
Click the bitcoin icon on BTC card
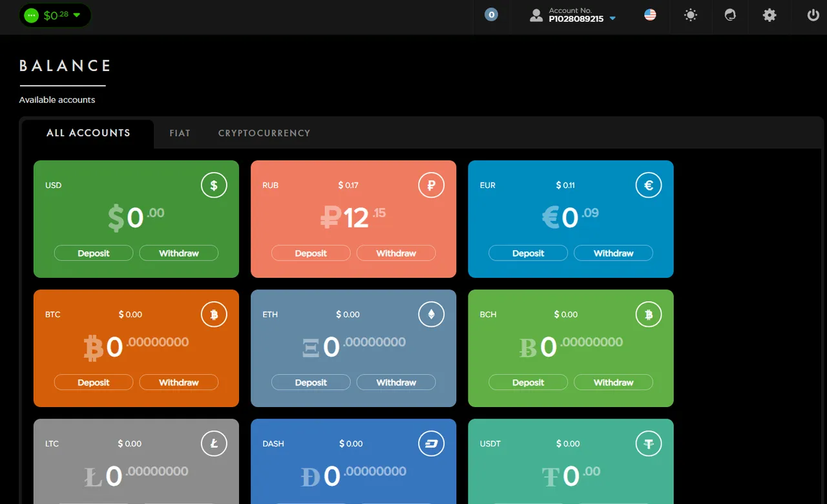click(x=214, y=315)
